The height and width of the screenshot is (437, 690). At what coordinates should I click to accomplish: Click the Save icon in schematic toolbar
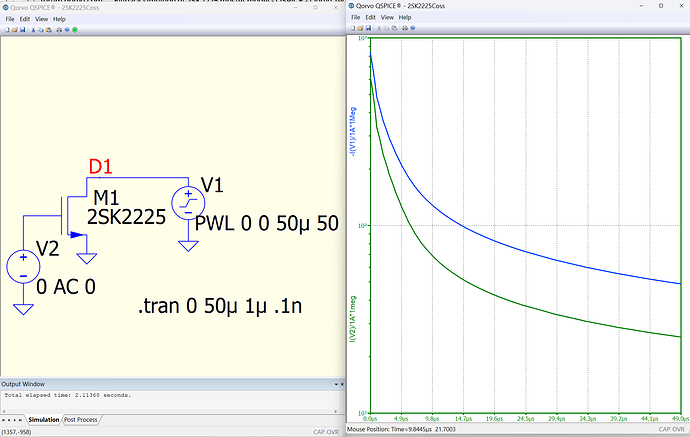24,29
